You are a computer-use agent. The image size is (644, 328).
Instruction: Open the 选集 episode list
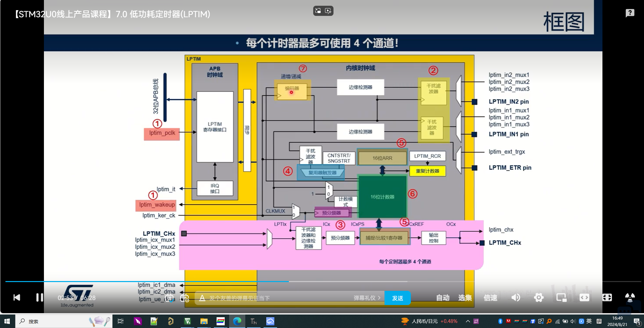point(465,298)
